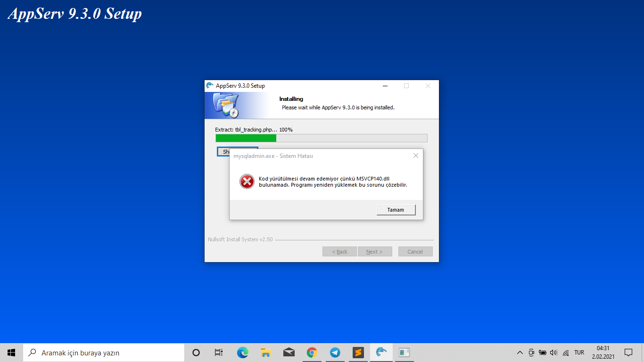This screenshot has width=644, height=362.
Task: Switch to Telegram in the taskbar
Action: [335, 353]
